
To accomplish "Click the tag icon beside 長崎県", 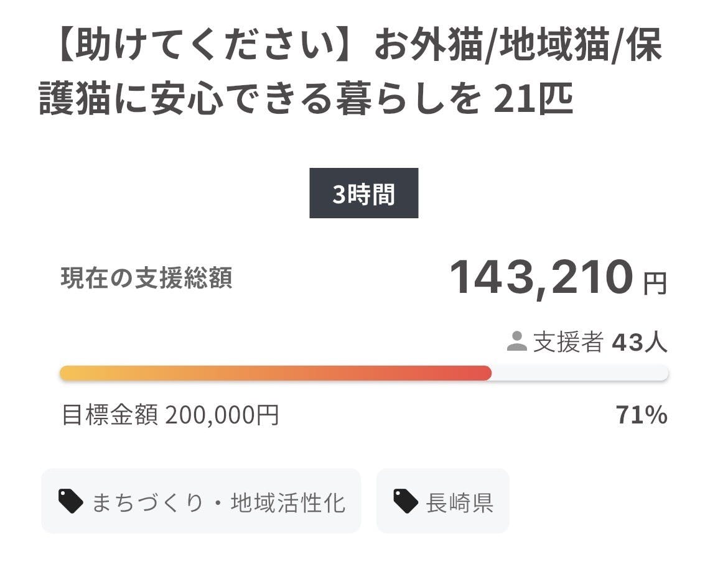I will [406, 501].
